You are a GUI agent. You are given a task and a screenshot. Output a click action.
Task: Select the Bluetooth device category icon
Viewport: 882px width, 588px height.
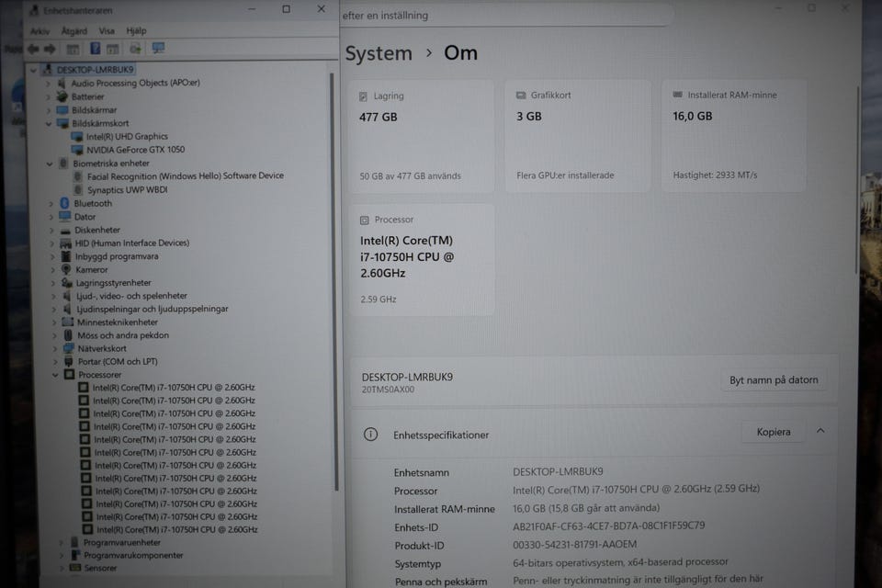[x=64, y=203]
